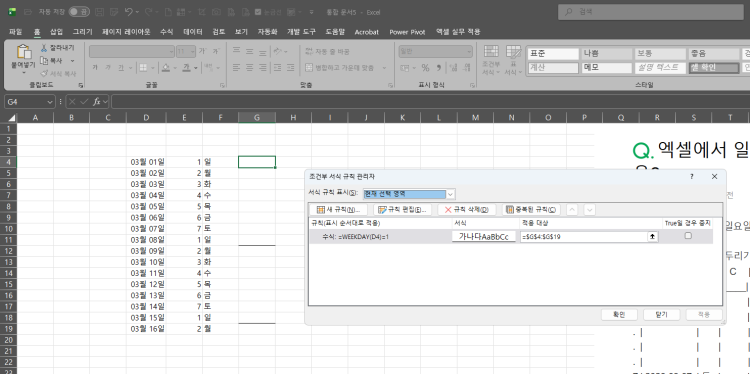The image size is (750, 374).
Task: Click the Duplicate Rule (중복된 규칙) button
Action: [x=531, y=209]
